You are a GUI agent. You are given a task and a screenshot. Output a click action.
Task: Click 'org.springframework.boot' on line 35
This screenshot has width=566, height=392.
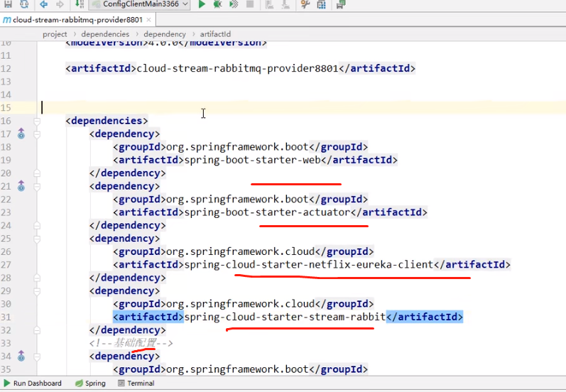point(237,369)
